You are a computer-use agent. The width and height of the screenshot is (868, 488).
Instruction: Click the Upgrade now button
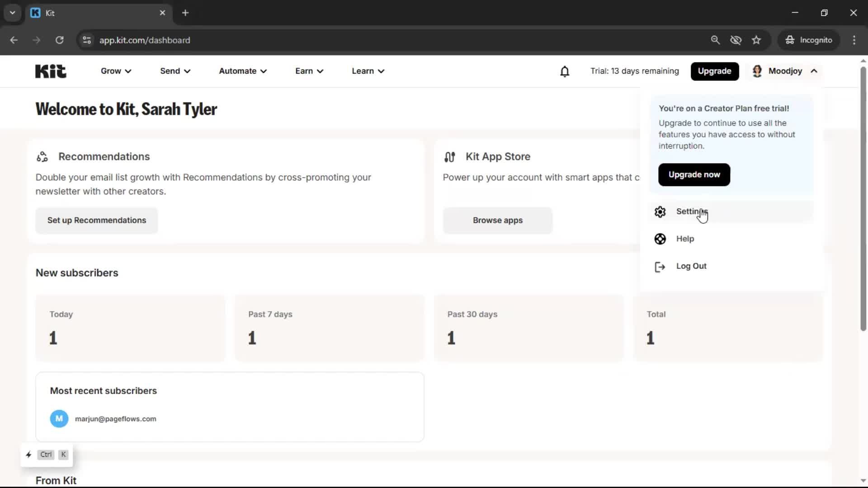pos(694,175)
